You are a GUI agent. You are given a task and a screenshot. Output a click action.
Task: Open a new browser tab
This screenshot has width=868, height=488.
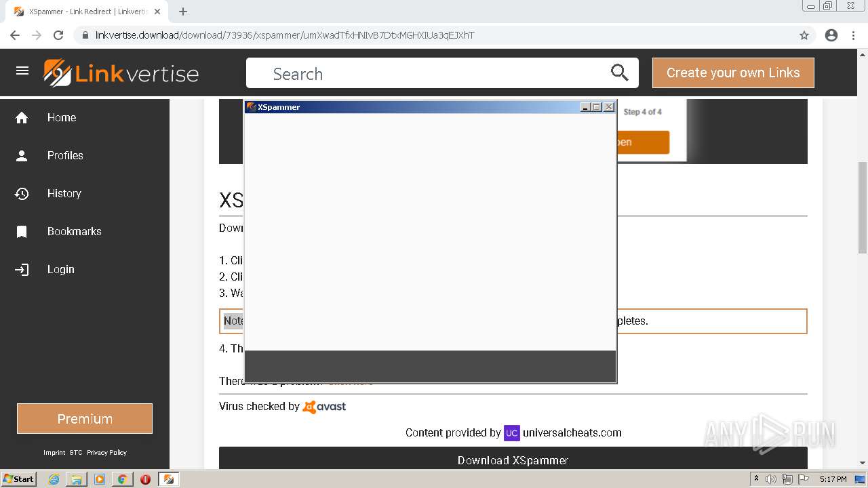point(183,12)
